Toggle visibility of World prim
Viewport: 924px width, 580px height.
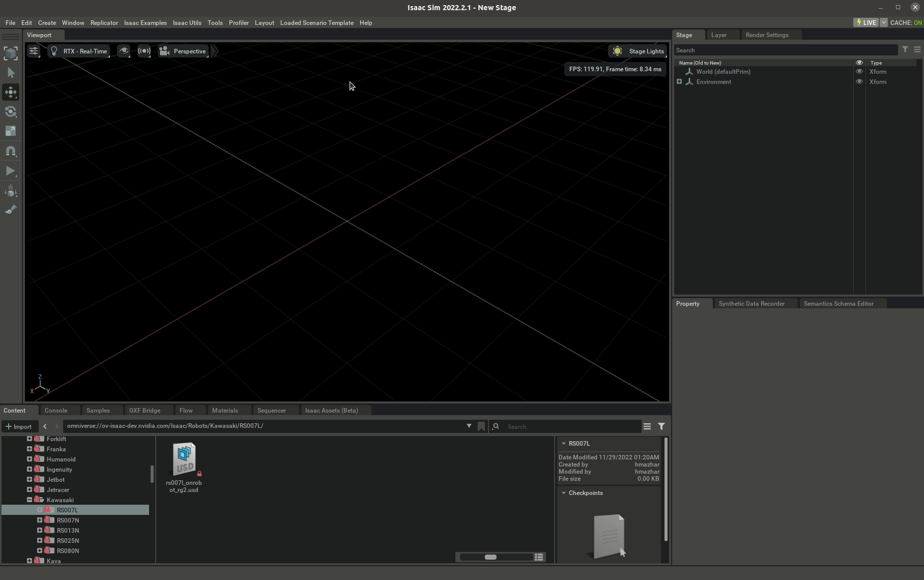pos(859,72)
